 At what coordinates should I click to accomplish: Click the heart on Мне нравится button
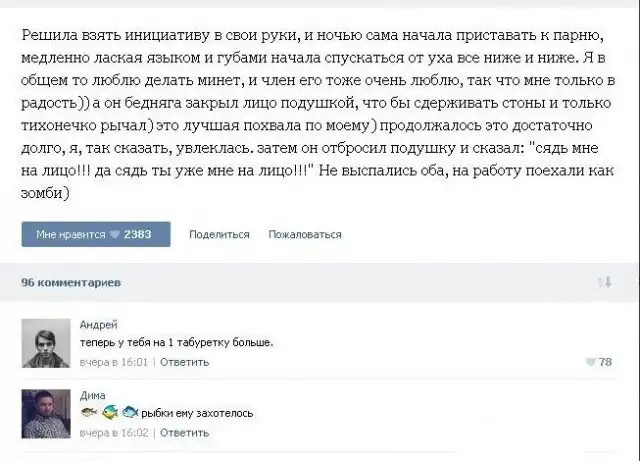(115, 235)
